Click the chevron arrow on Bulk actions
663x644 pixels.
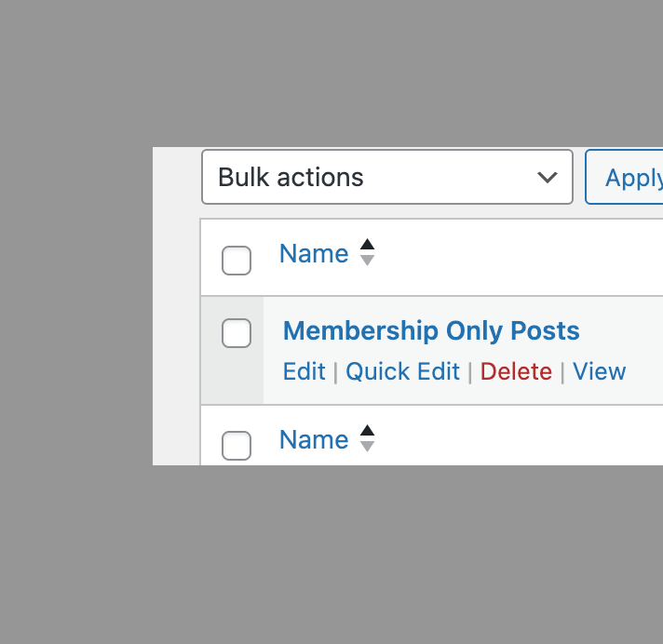pyautogui.click(x=548, y=178)
